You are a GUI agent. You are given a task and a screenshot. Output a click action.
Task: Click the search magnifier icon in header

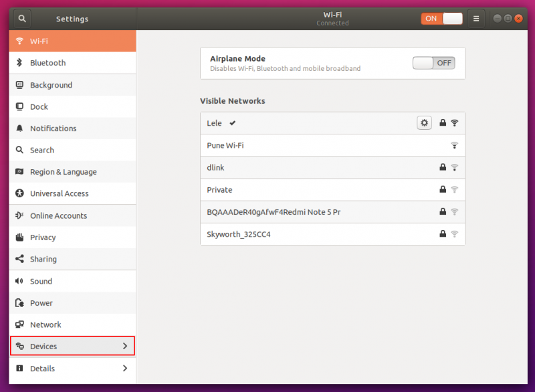22,19
